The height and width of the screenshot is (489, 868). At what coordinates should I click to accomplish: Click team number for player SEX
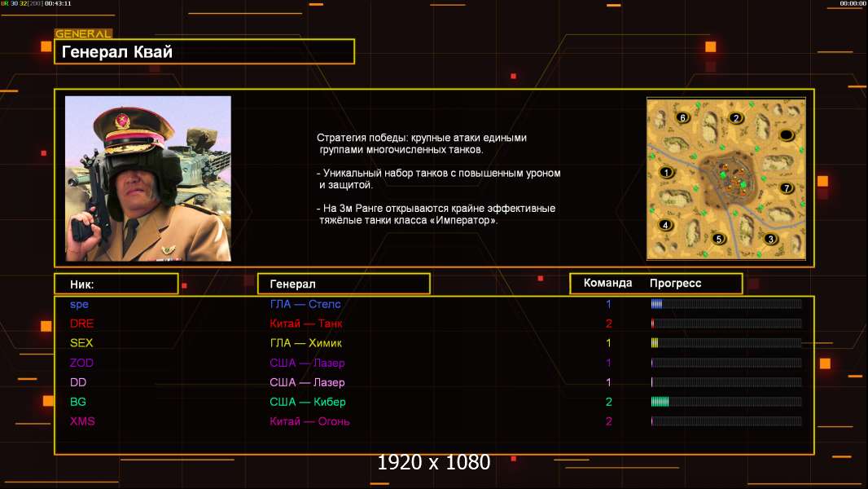pyautogui.click(x=608, y=343)
